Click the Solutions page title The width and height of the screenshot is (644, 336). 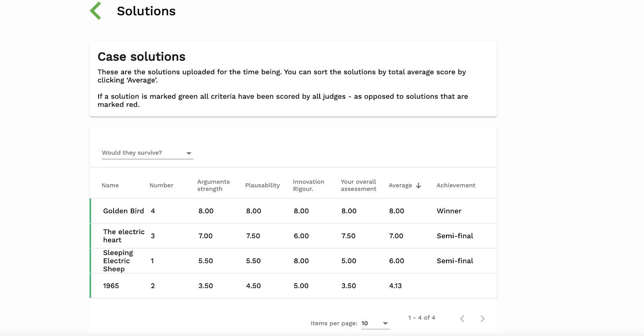pyautogui.click(x=146, y=11)
